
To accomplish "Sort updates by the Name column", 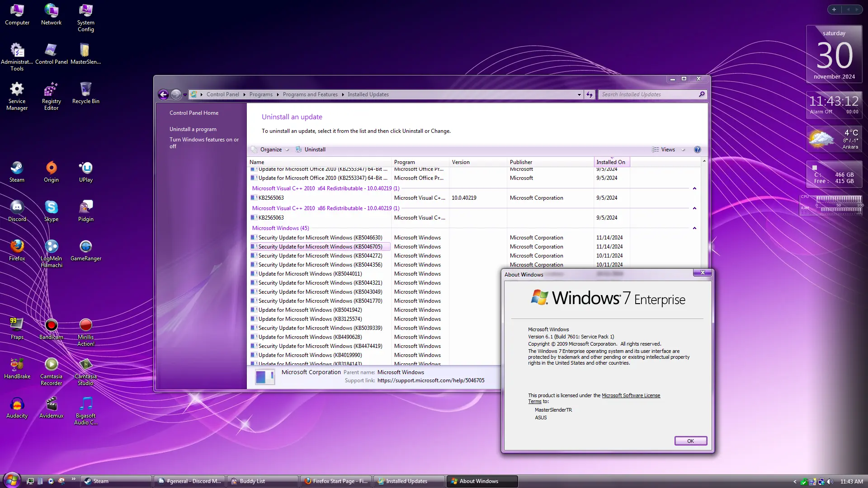I will pyautogui.click(x=319, y=162).
